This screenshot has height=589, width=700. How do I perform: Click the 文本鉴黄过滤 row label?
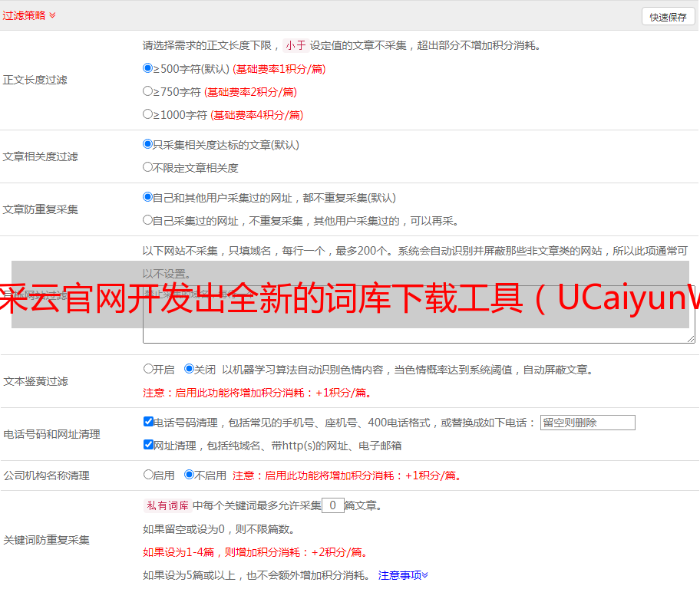[x=36, y=381]
